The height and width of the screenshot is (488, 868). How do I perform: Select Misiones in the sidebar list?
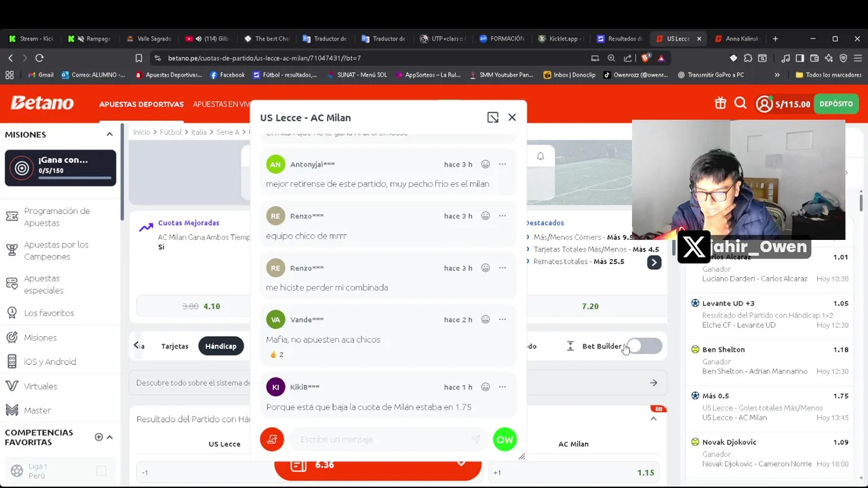pos(40,338)
